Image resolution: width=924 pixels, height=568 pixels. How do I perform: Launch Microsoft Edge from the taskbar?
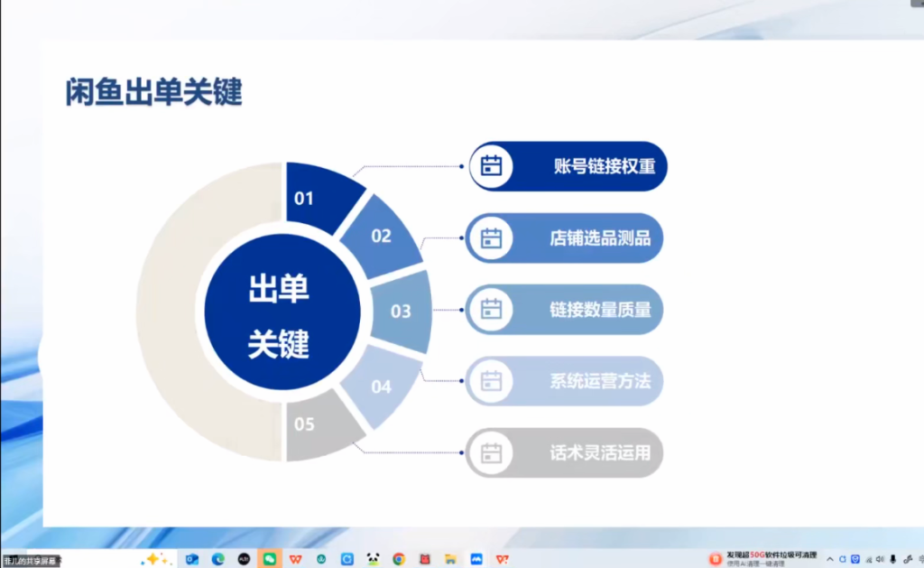[x=218, y=559]
